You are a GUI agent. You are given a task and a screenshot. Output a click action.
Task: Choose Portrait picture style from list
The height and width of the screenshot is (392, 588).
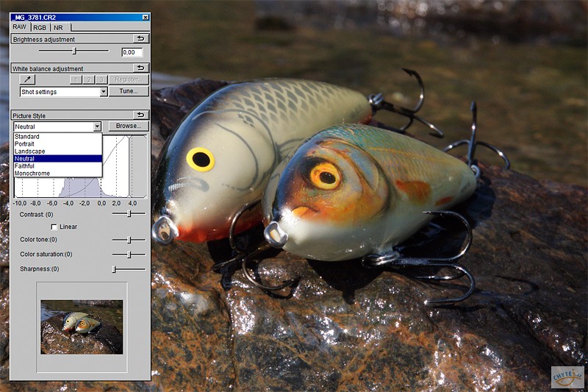[58, 144]
